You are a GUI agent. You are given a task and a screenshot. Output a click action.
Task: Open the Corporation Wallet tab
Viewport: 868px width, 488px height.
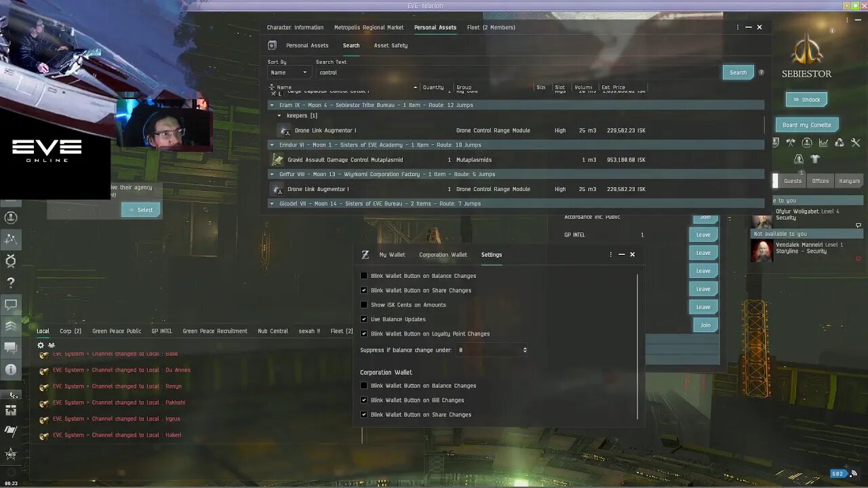(443, 255)
